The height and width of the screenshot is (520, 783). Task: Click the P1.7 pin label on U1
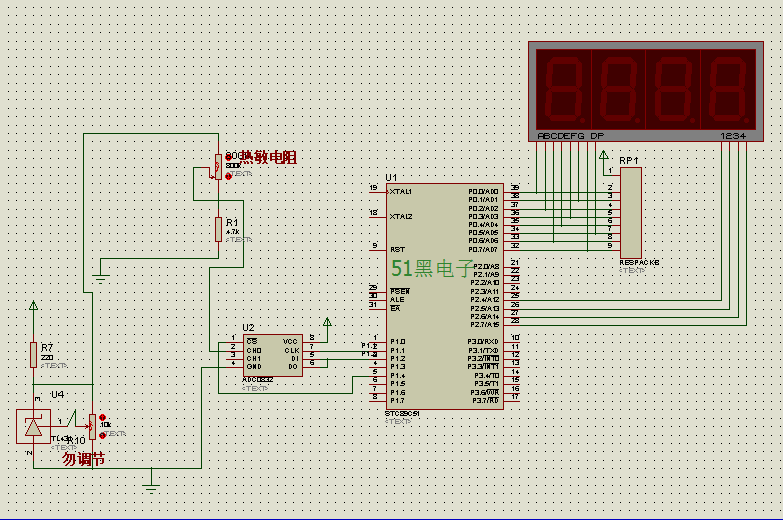point(397,401)
